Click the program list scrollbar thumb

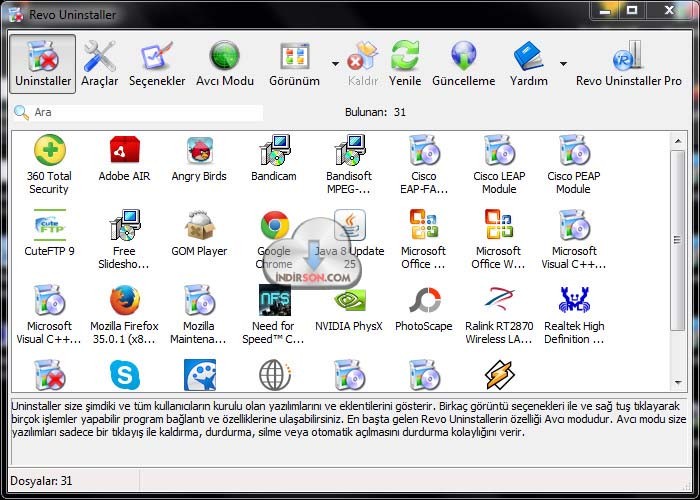(678, 240)
